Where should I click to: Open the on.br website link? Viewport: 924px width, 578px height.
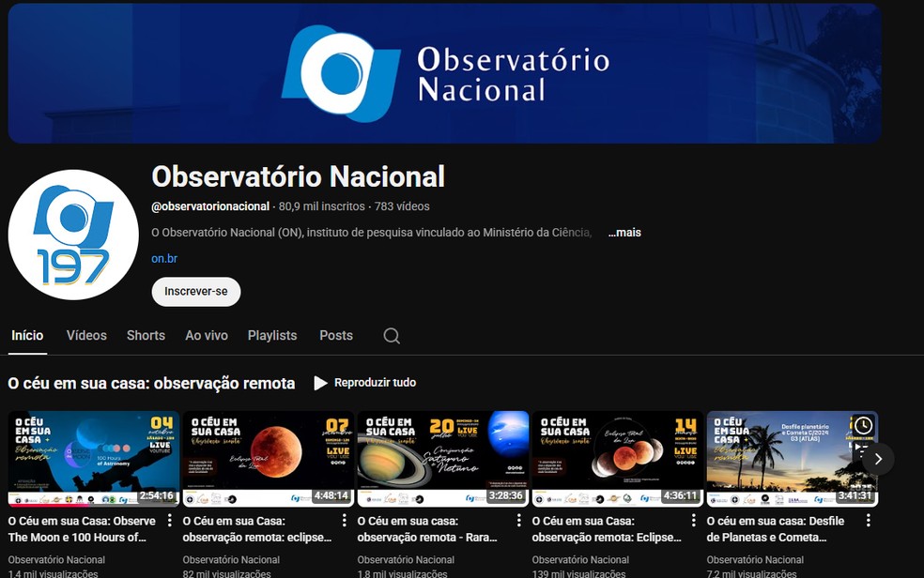[x=164, y=258]
